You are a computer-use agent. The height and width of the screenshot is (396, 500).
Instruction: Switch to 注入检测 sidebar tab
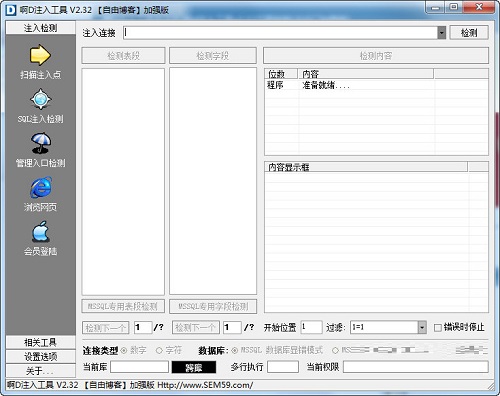click(40, 28)
